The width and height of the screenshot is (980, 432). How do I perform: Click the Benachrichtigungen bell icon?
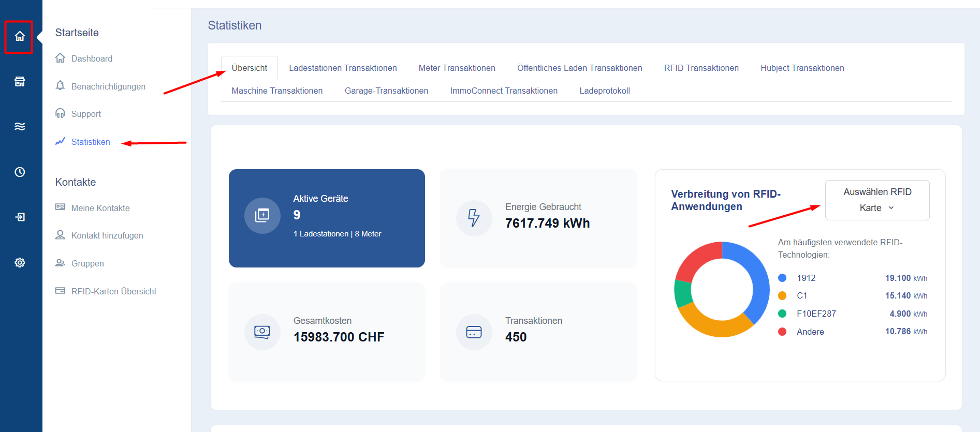(x=60, y=85)
